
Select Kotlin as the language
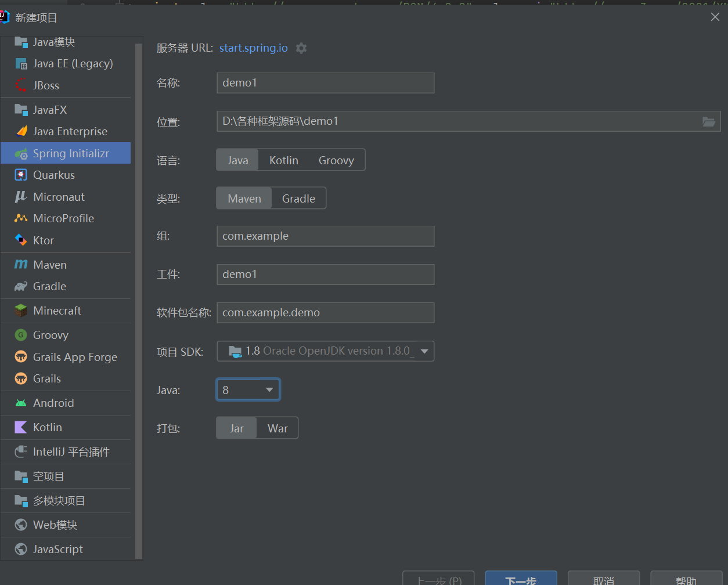pyautogui.click(x=284, y=160)
